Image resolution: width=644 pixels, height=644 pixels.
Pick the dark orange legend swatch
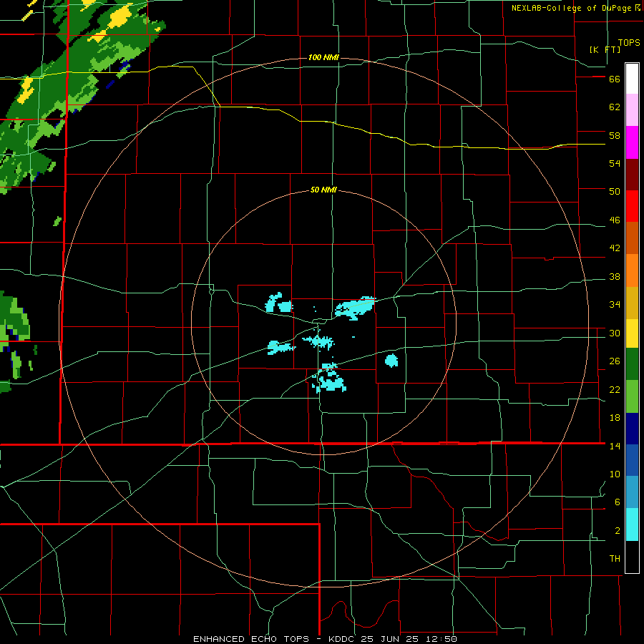632,238
